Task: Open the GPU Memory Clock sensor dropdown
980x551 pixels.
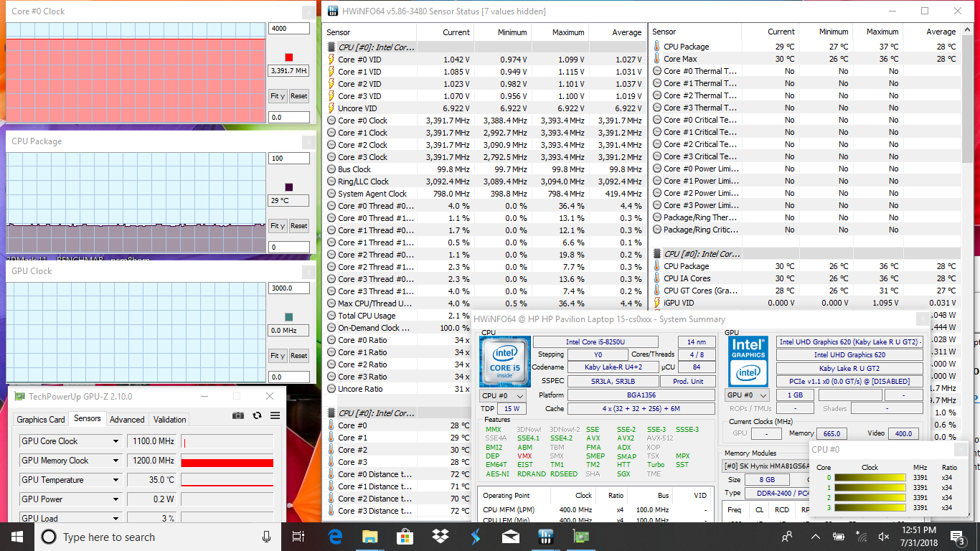Action: click(116, 461)
